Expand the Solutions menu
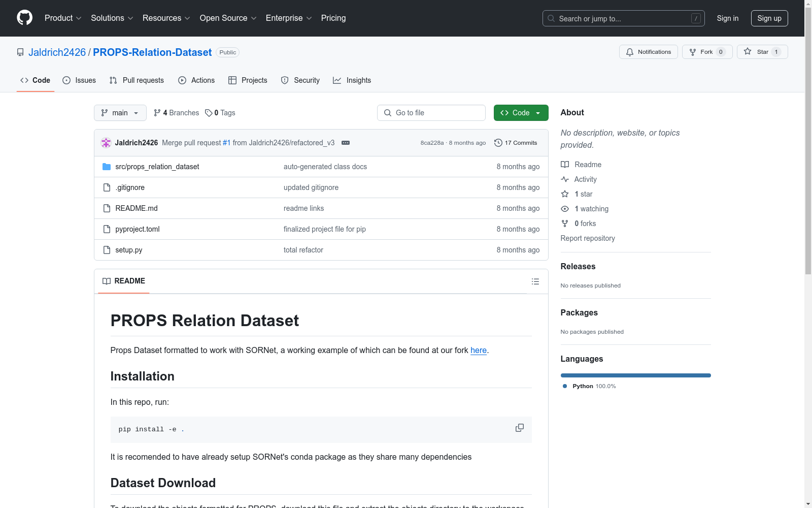 click(112, 18)
